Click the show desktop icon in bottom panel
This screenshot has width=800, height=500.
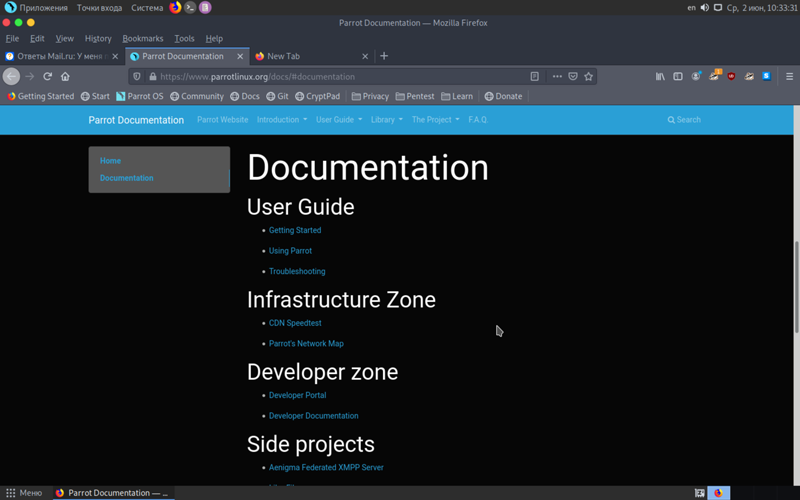[699, 493]
